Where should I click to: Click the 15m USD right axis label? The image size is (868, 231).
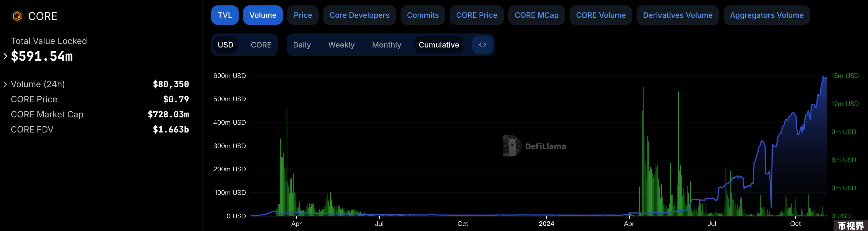coord(845,76)
